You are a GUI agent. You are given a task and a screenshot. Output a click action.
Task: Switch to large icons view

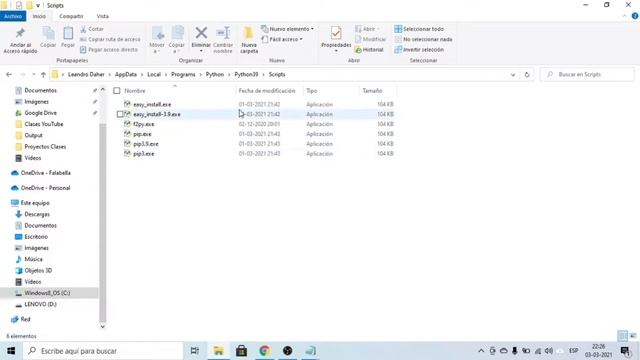tap(633, 336)
